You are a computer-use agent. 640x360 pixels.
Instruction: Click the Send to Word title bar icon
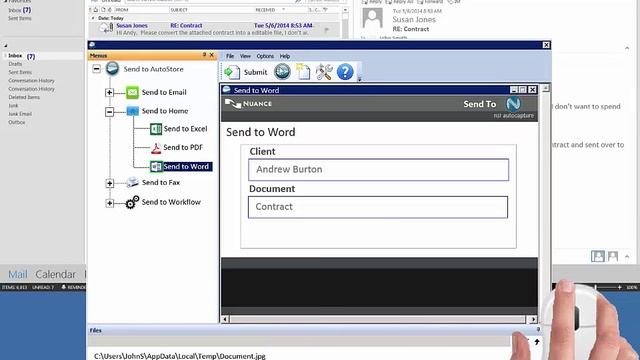coord(227,90)
